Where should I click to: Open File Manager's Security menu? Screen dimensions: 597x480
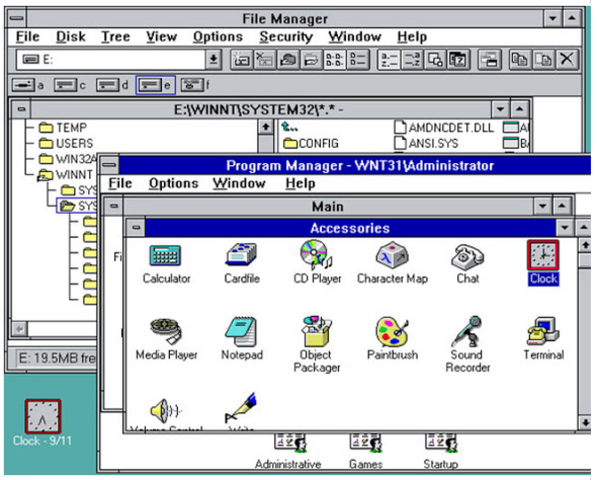(x=286, y=37)
